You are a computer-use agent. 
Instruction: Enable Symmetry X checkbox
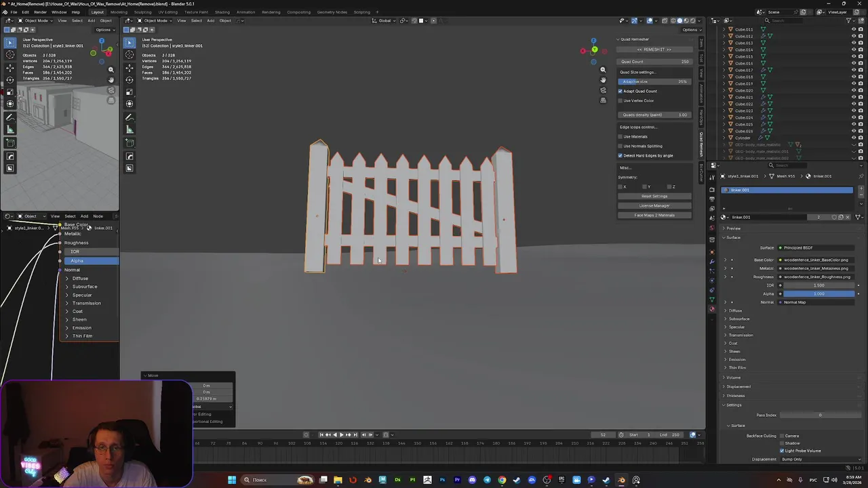tap(620, 186)
